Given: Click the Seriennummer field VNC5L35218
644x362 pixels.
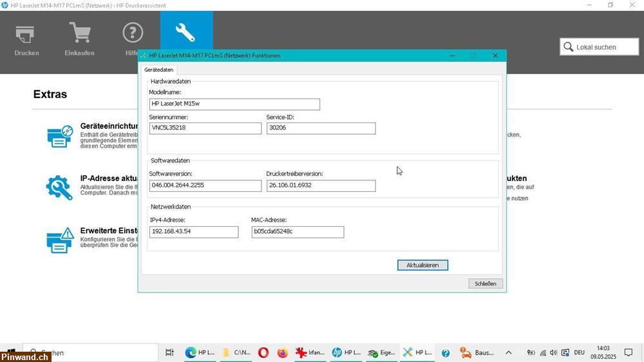Looking at the screenshot, I should click(x=205, y=128).
